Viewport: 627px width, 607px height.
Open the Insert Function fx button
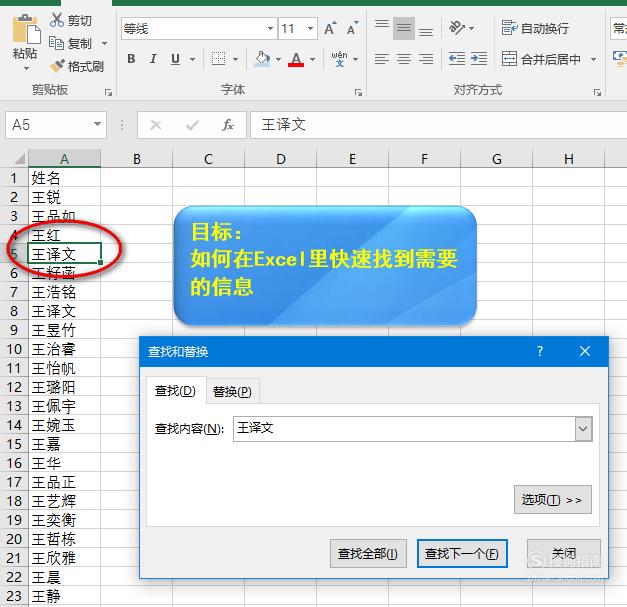tap(228, 125)
